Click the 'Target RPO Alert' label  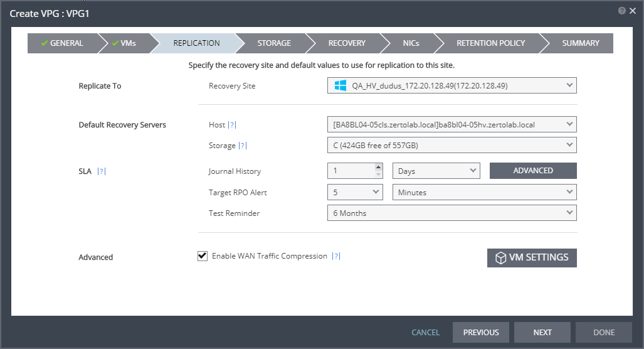point(238,192)
